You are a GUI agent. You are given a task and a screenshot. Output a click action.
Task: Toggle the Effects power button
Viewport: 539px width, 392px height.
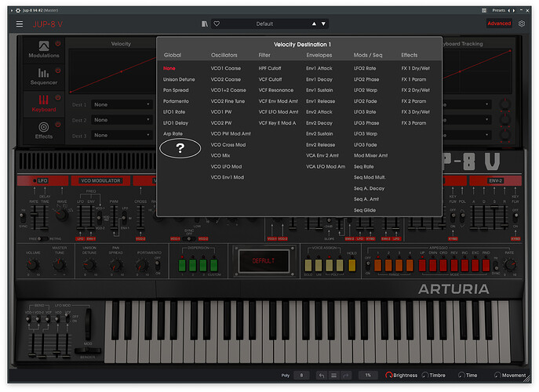point(58,125)
